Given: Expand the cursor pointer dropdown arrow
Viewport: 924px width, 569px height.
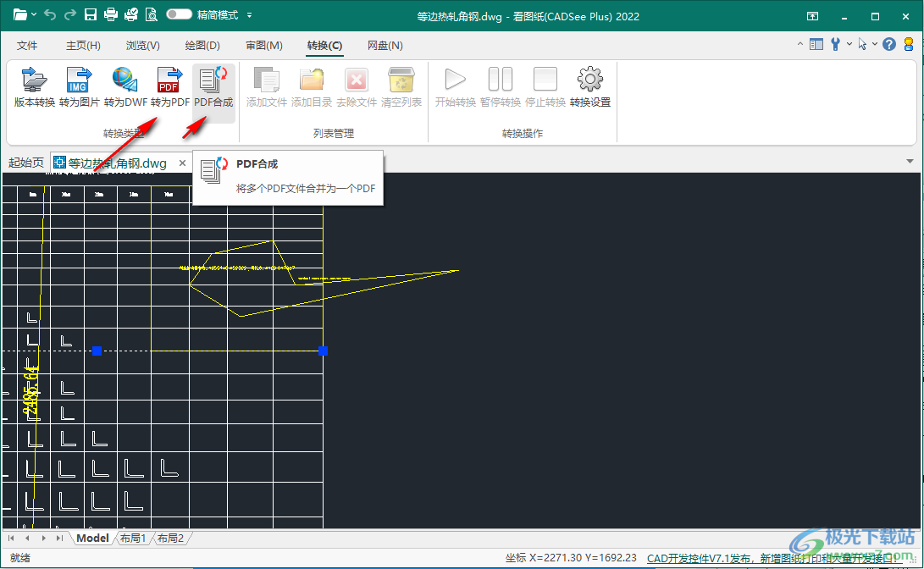Looking at the screenshot, I should (x=875, y=44).
